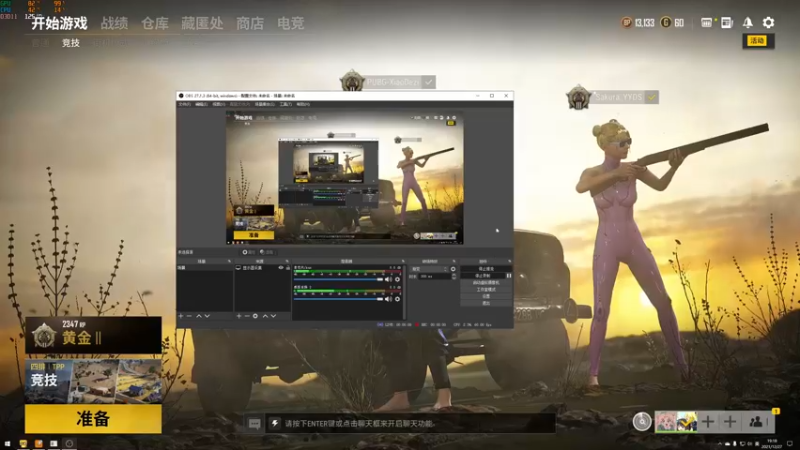The height and width of the screenshot is (450, 800).
Task: Remove the selected OBS source
Action: click(x=247, y=316)
